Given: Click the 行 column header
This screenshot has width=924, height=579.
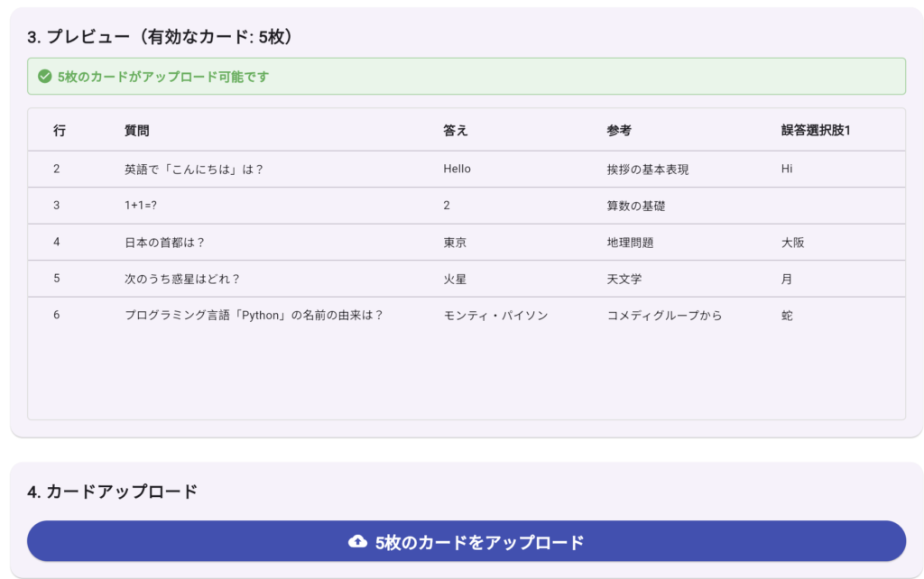Looking at the screenshot, I should (60, 131).
